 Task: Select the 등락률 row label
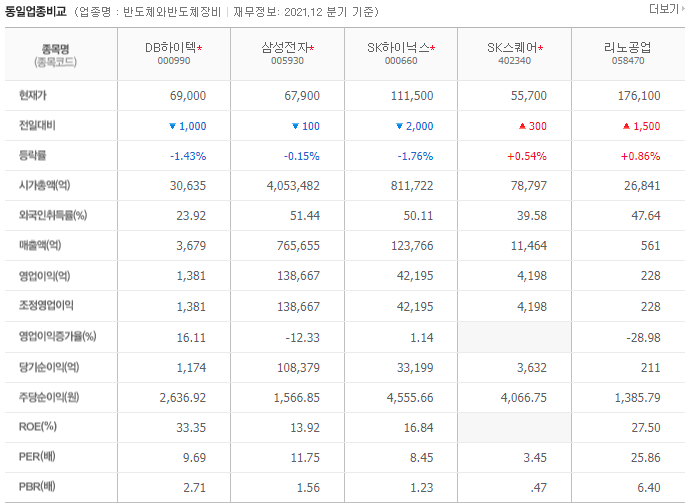click(x=33, y=156)
